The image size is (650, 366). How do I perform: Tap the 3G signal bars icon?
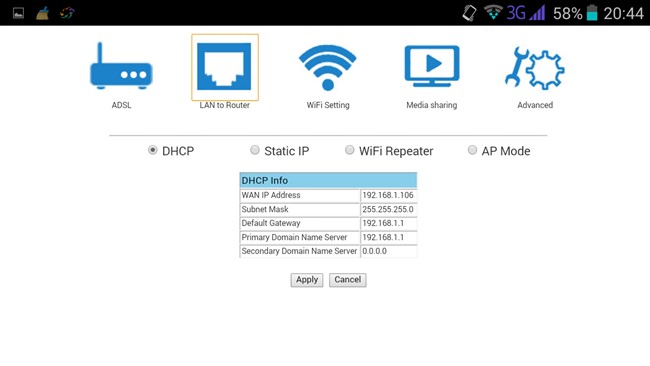coord(538,13)
